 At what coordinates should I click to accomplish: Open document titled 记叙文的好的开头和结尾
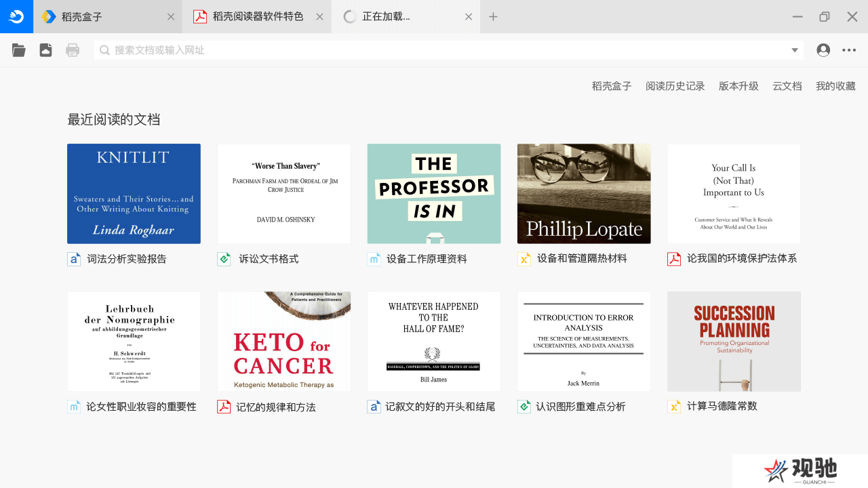point(441,407)
